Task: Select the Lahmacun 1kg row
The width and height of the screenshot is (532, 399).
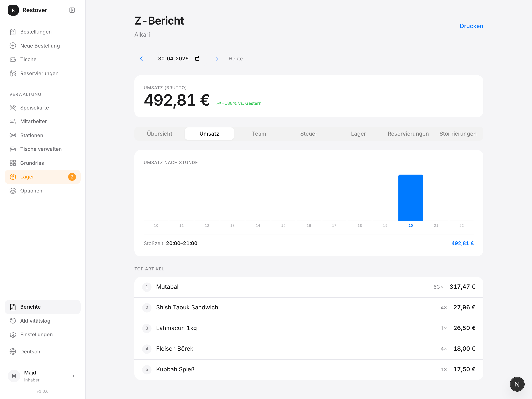Action: click(x=309, y=328)
